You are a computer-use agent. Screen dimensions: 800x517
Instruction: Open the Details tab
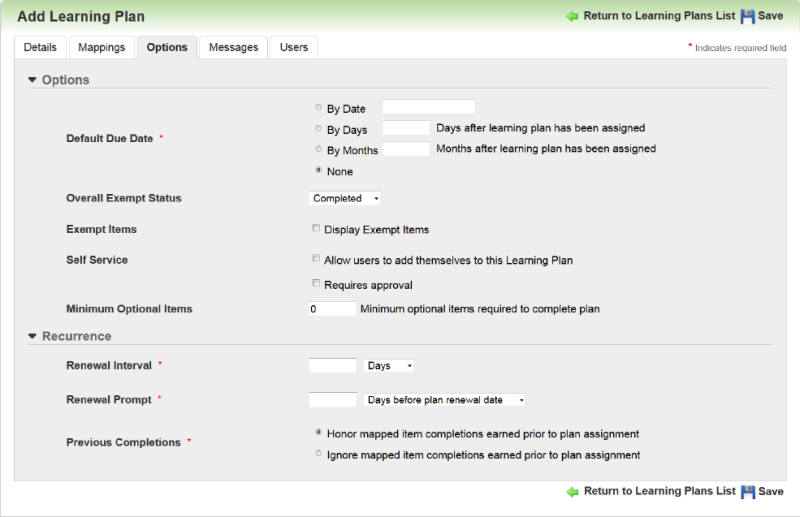[40, 47]
